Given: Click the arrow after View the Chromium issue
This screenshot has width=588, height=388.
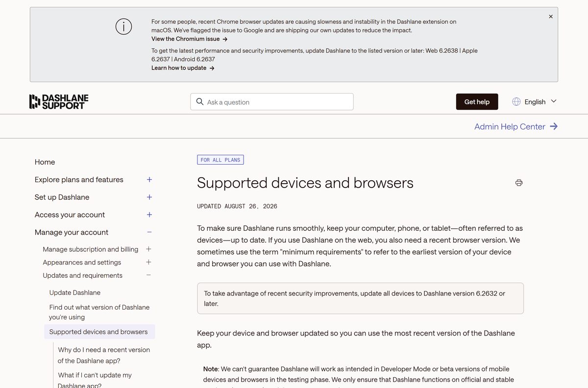Looking at the screenshot, I should pyautogui.click(x=225, y=39).
